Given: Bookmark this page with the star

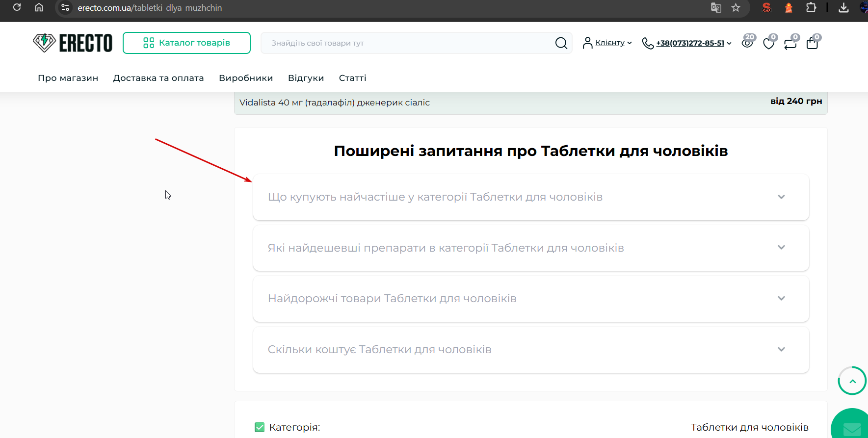Looking at the screenshot, I should pos(736,7).
